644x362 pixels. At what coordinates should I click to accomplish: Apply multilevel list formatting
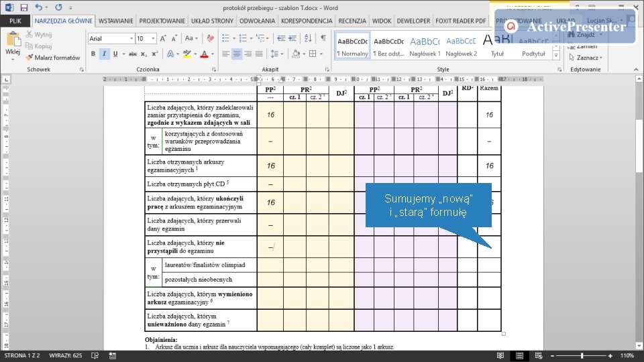point(260,38)
